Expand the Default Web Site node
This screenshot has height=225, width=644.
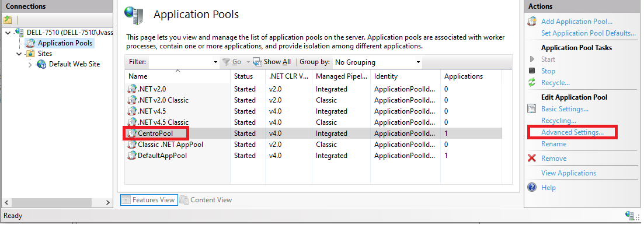(x=30, y=64)
